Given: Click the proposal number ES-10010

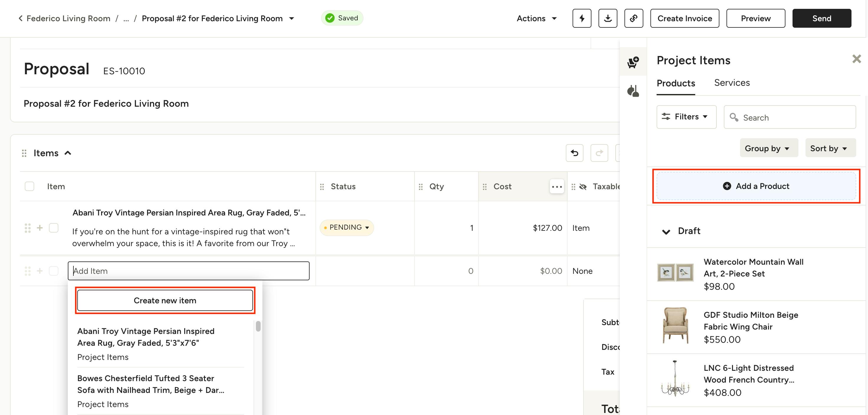Looking at the screenshot, I should click(x=124, y=71).
